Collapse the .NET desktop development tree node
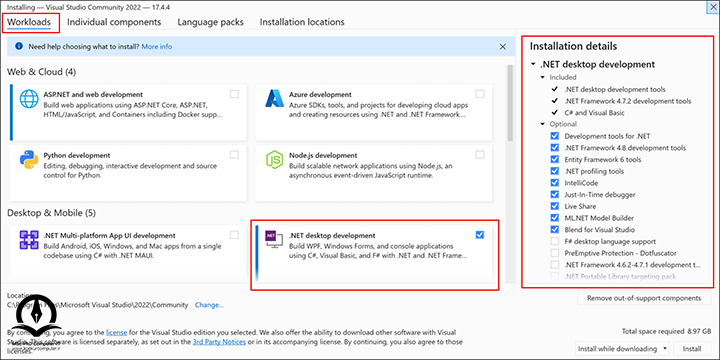Screen dimensions: 720x360 tap(533, 65)
